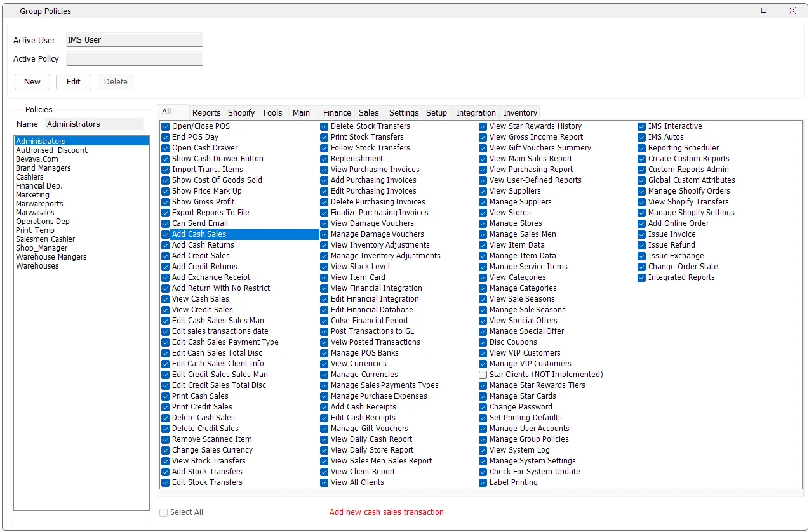This screenshot has height=532, width=809.
Task: Toggle Show Gross Profit checkbox
Action: 166,202
